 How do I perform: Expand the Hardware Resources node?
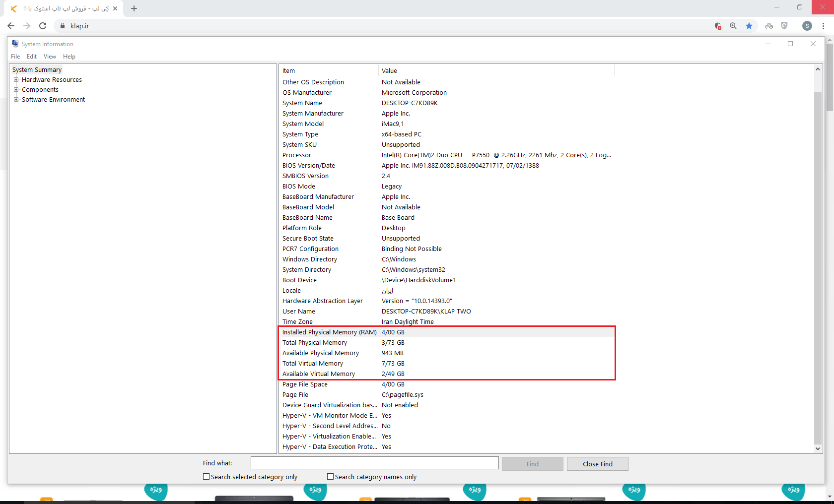pyautogui.click(x=16, y=79)
